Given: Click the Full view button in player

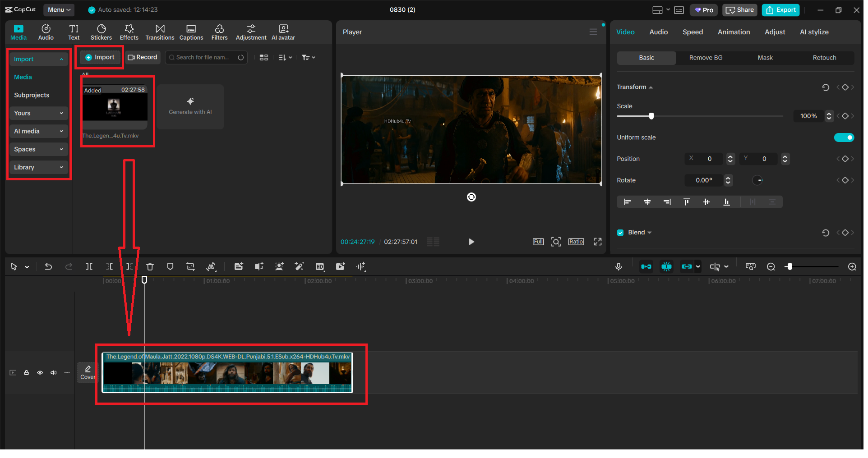Looking at the screenshot, I should click(538, 242).
